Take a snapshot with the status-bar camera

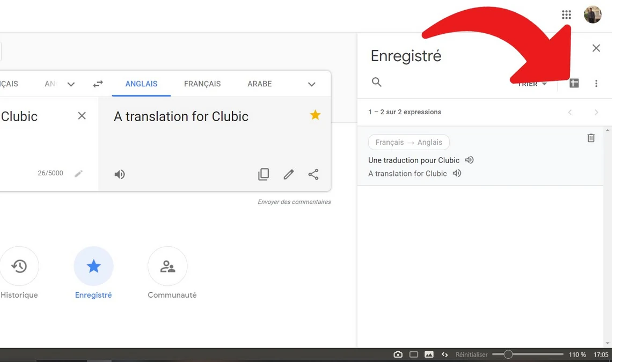coord(398,354)
